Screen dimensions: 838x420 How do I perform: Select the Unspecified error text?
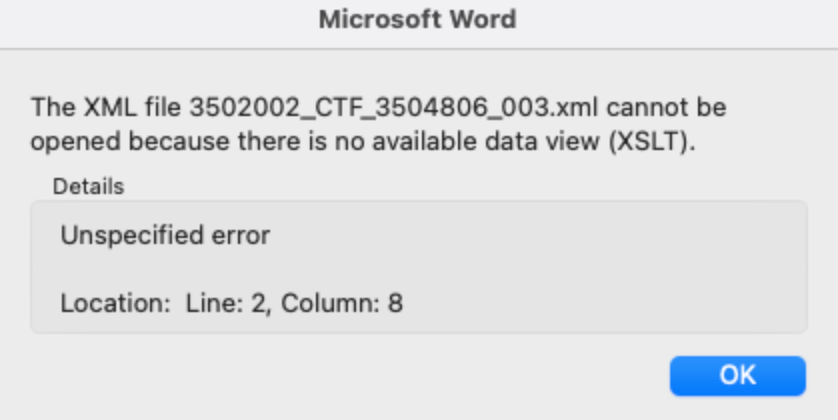click(165, 236)
